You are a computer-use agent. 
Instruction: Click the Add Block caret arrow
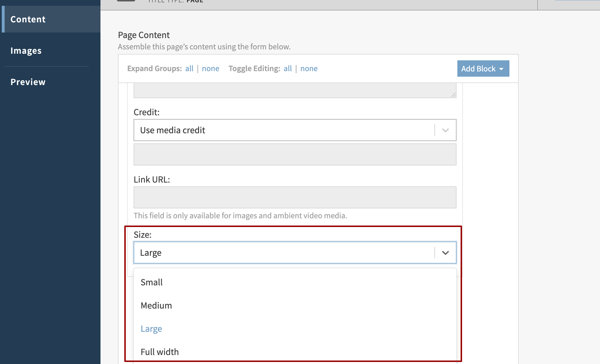pos(501,69)
